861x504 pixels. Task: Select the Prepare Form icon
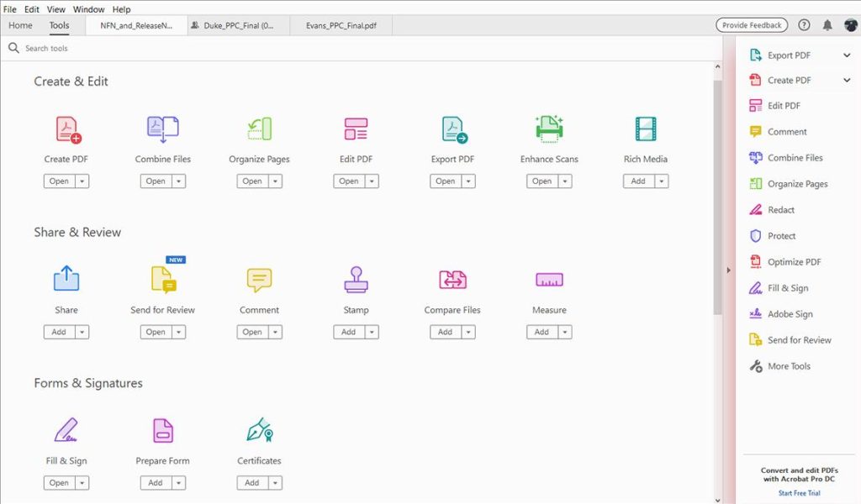(x=162, y=430)
